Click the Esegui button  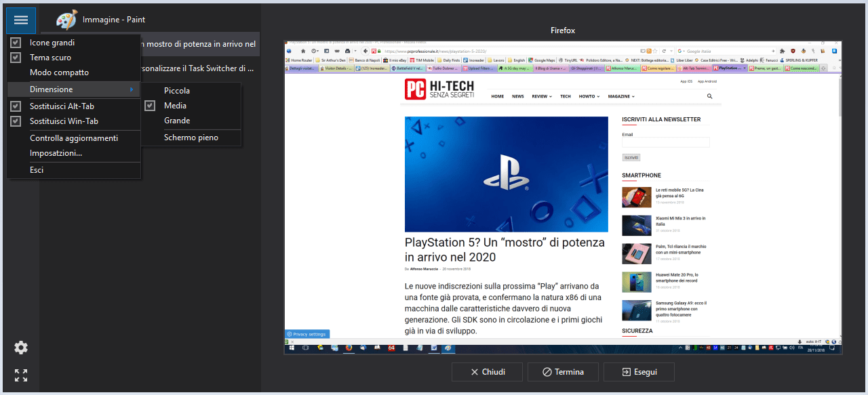tap(639, 372)
